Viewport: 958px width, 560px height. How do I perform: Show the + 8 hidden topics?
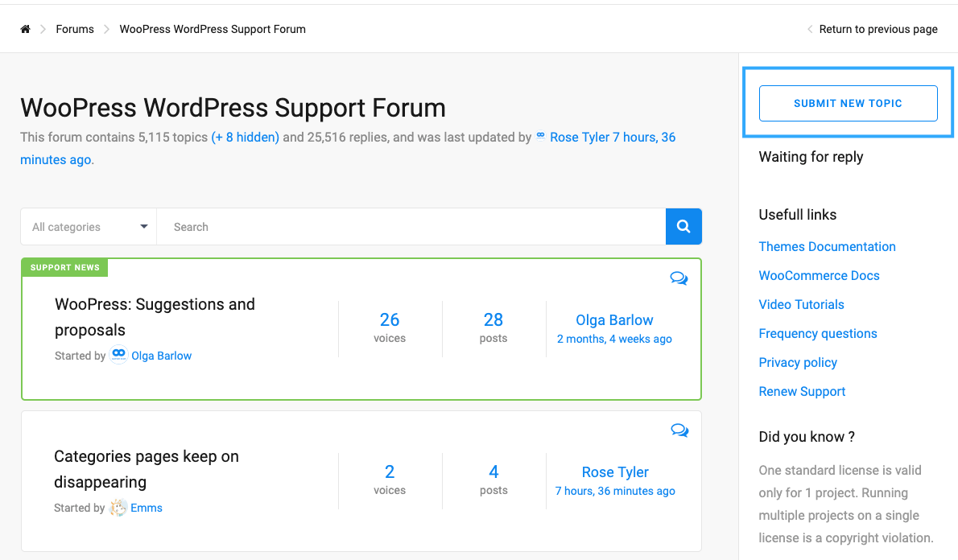click(x=245, y=138)
